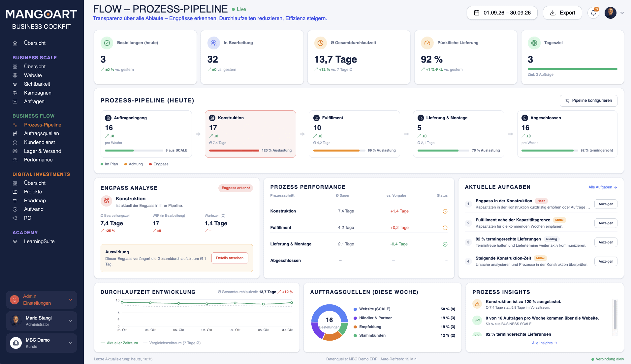Click the user avatar in header
This screenshot has width=631, height=364.
point(610,13)
